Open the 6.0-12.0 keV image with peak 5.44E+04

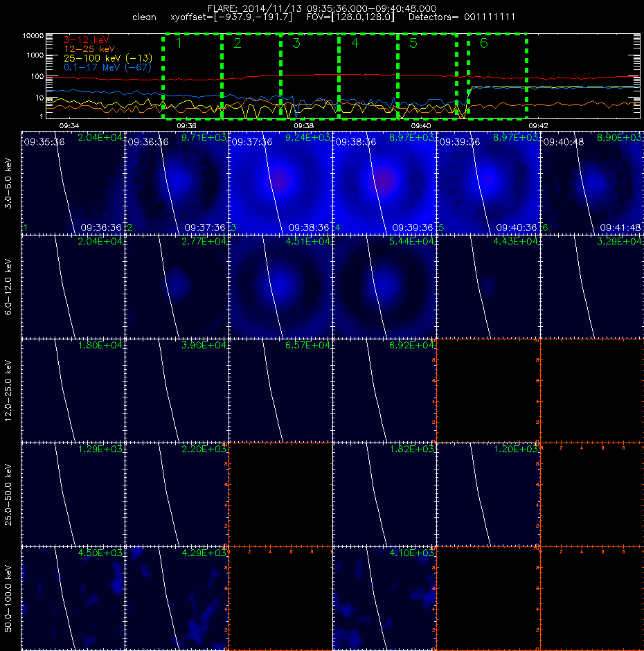pos(384,287)
